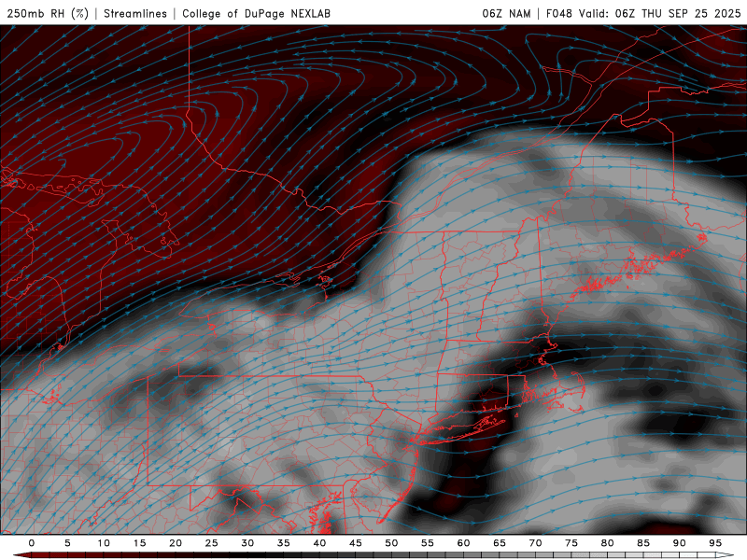
Task: Select the "THU SEP 25 2025" valid date
Action: click(691, 13)
